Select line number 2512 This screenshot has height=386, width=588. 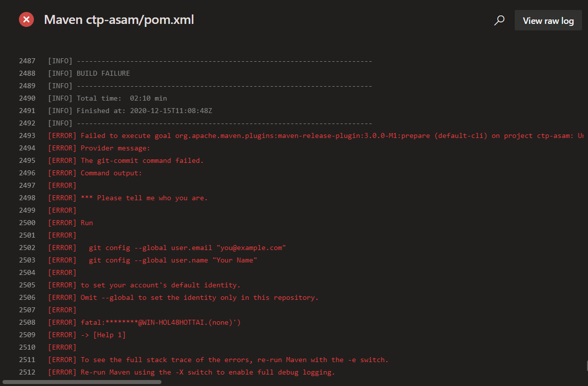coord(27,372)
